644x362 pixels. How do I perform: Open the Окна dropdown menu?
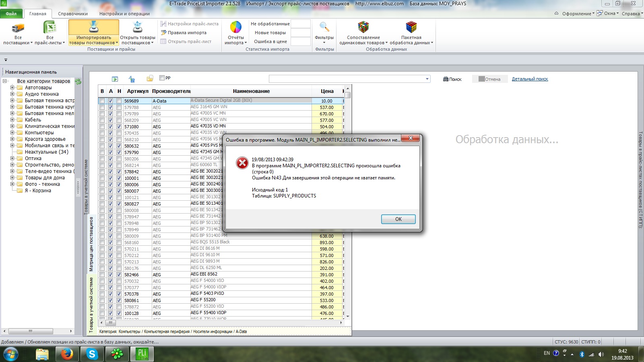607,13
